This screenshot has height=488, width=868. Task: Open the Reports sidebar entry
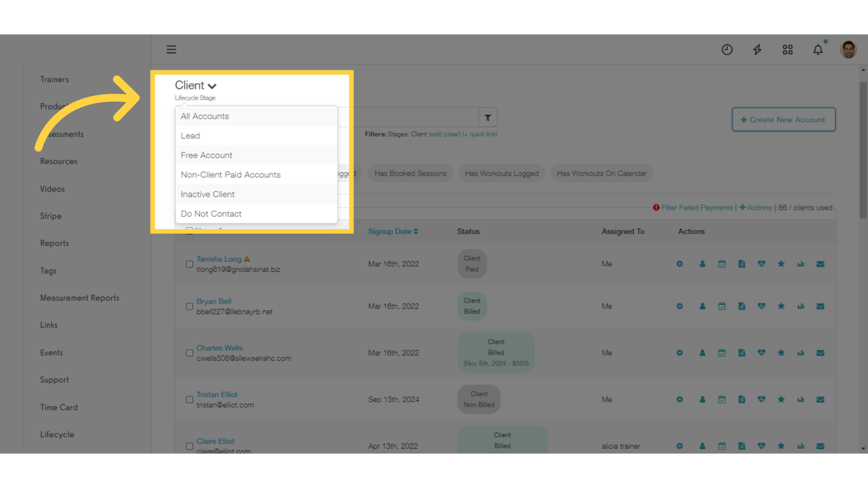[54, 243]
